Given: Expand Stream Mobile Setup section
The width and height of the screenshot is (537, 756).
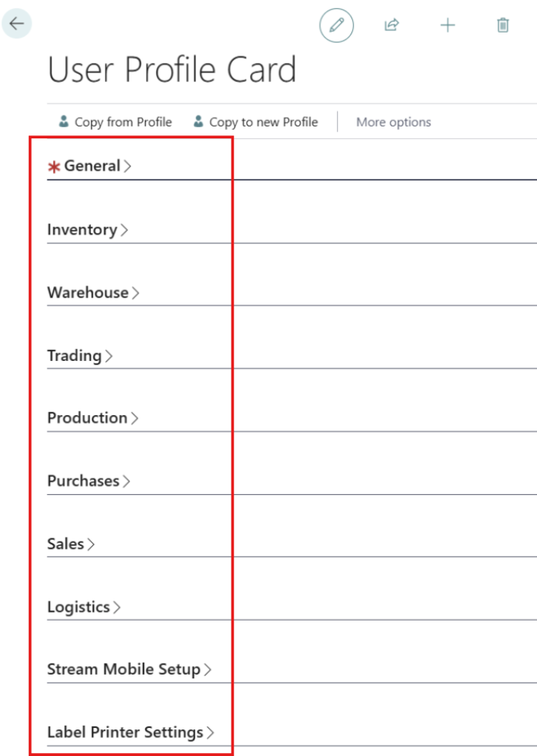Looking at the screenshot, I should (124, 669).
